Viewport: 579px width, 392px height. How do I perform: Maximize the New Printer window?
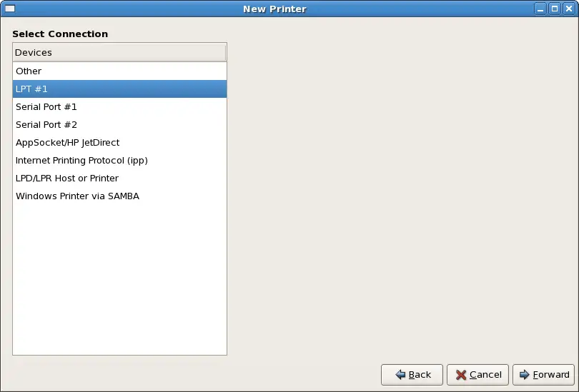click(554, 9)
